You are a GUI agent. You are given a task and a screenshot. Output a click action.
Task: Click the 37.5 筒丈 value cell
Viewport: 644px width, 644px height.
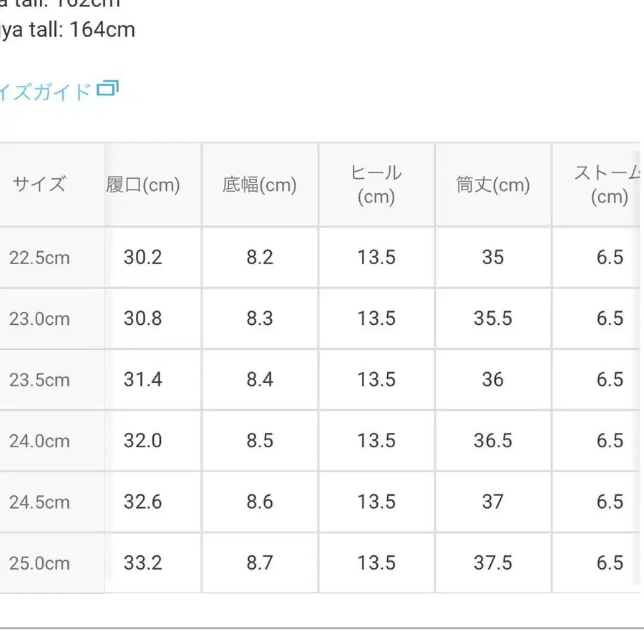click(x=493, y=563)
